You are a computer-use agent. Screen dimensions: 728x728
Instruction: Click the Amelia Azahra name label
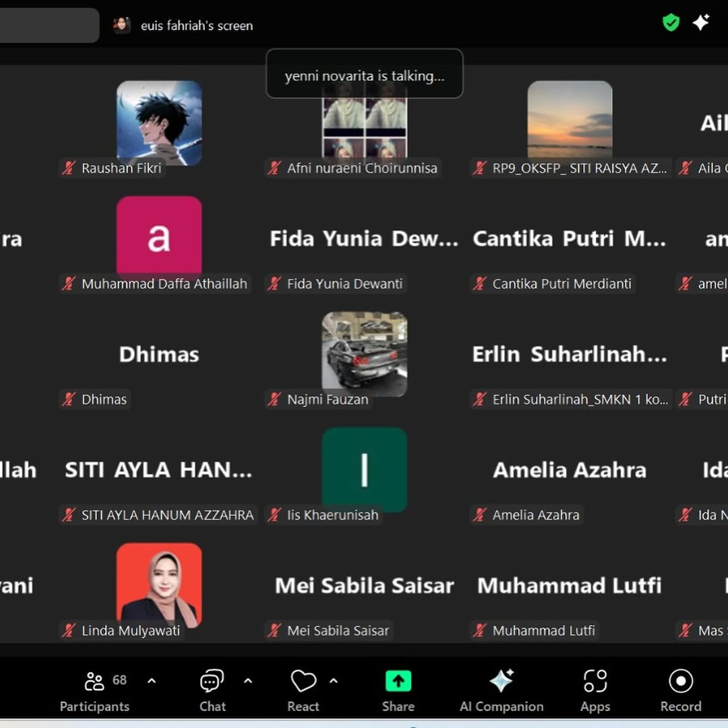pos(535,515)
